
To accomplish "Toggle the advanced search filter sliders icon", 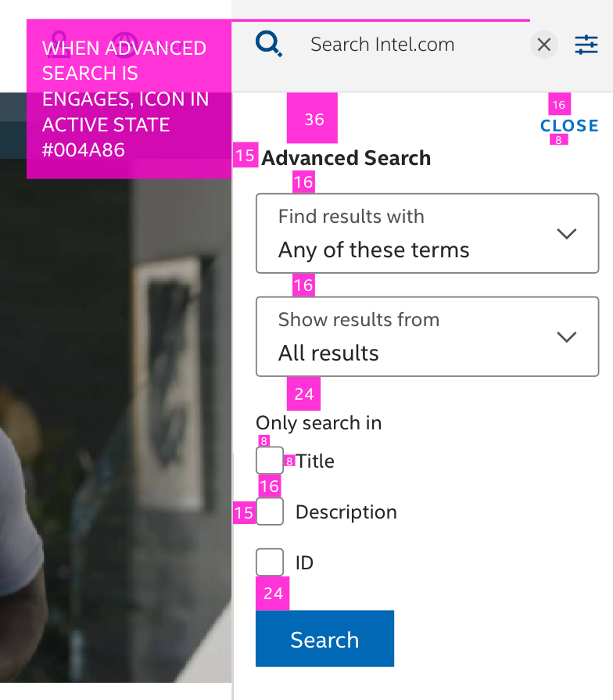I will 586,45.
